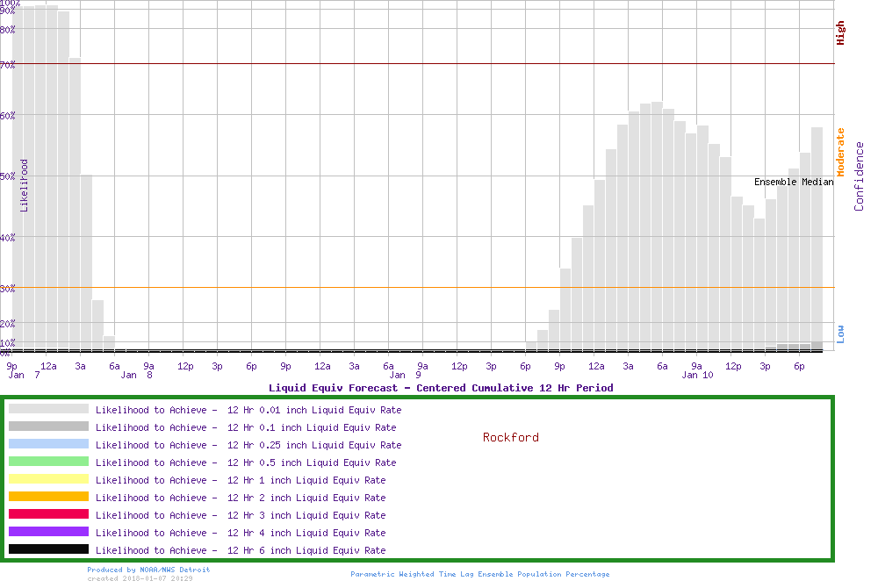
Task: Click the red 3 inch legend swatch
Action: [48, 514]
